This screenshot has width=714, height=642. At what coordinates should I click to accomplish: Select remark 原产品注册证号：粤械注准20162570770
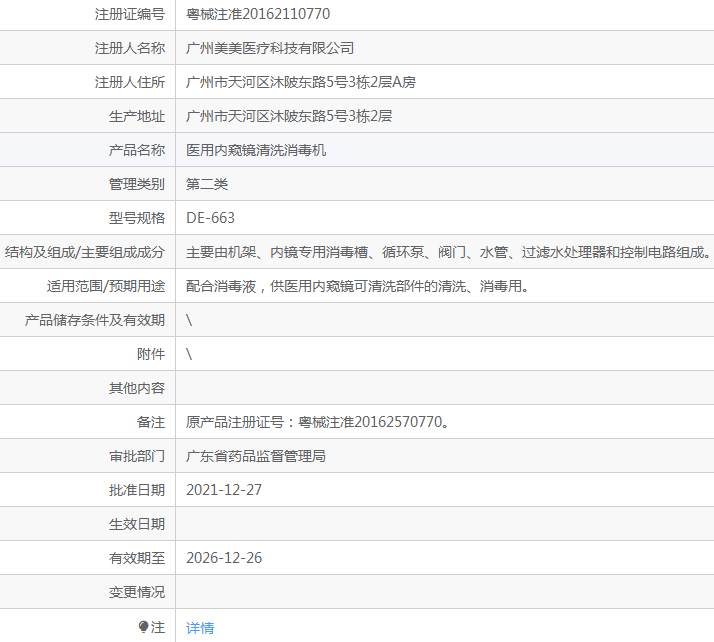[x=317, y=422]
